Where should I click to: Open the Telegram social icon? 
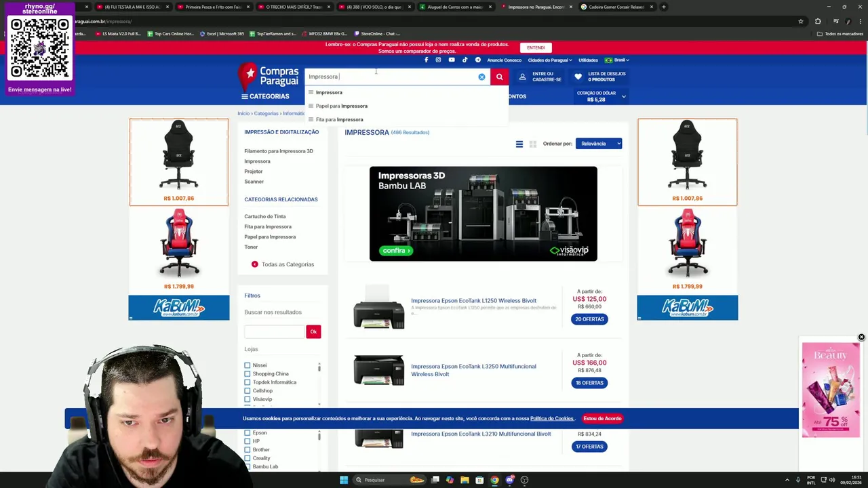pyautogui.click(x=477, y=60)
